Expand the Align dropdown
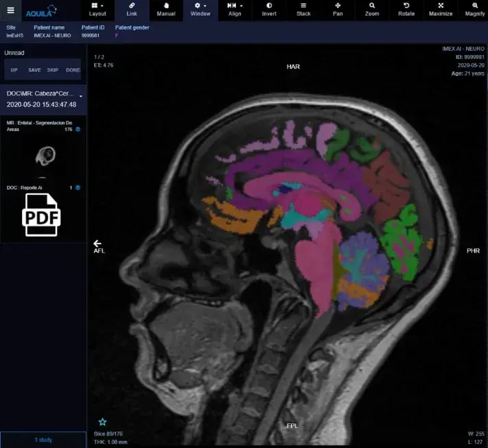 [x=235, y=9]
